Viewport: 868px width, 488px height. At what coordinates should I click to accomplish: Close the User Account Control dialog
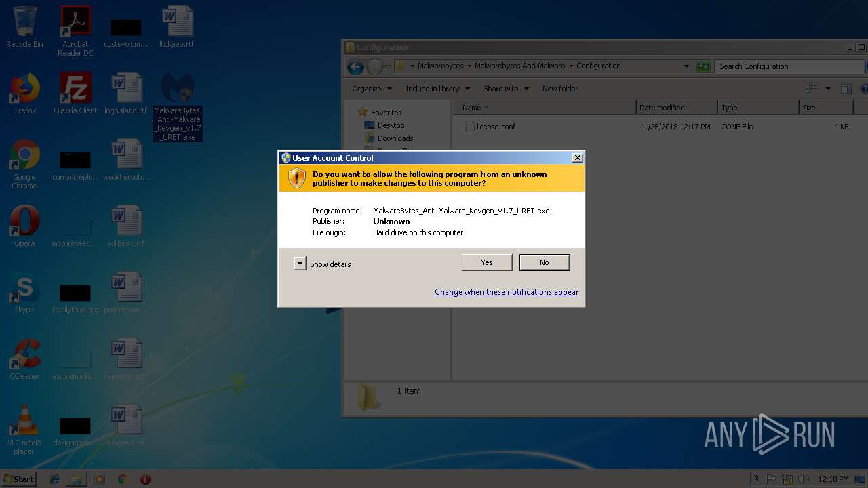577,157
